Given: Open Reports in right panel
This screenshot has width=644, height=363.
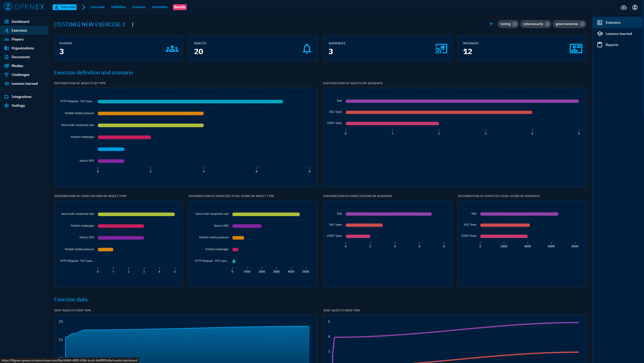Looking at the screenshot, I should pos(611,45).
